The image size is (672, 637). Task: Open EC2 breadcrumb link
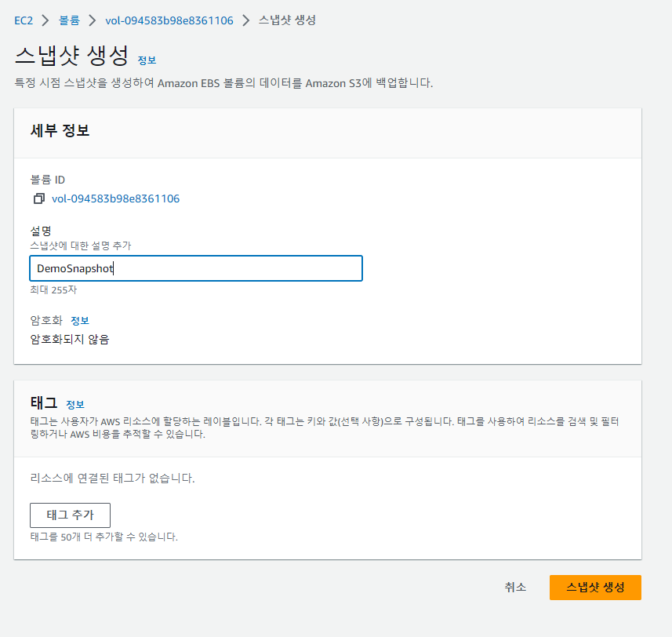pos(24,20)
